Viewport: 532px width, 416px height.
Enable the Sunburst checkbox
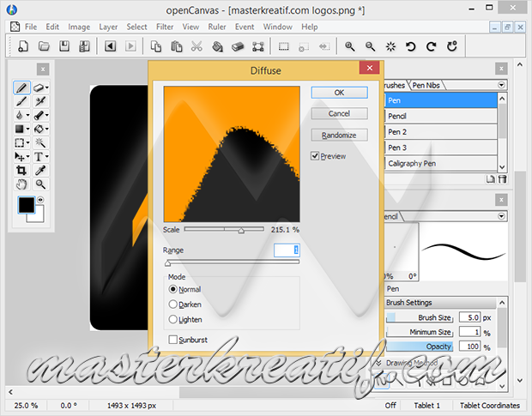point(172,340)
